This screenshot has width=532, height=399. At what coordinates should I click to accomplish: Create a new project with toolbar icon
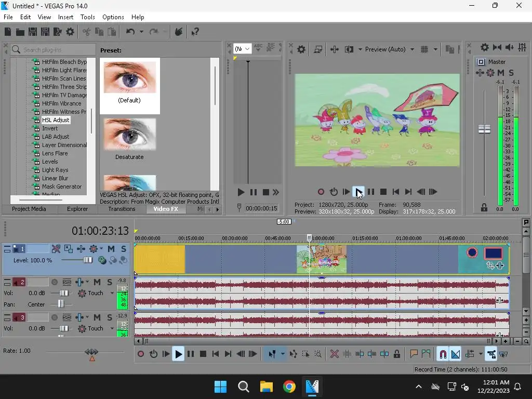tap(8, 32)
